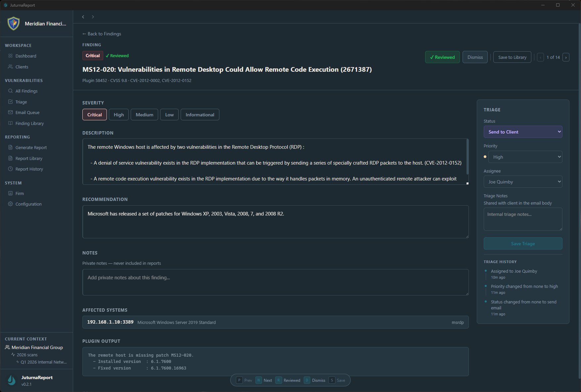Image resolution: width=581 pixels, height=392 pixels.
Task: Click the Internal triage notes field
Action: coord(523,219)
